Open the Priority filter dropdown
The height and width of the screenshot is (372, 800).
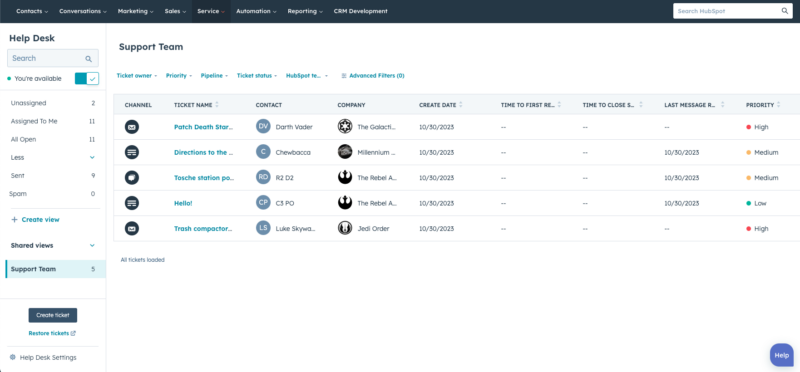click(x=179, y=76)
